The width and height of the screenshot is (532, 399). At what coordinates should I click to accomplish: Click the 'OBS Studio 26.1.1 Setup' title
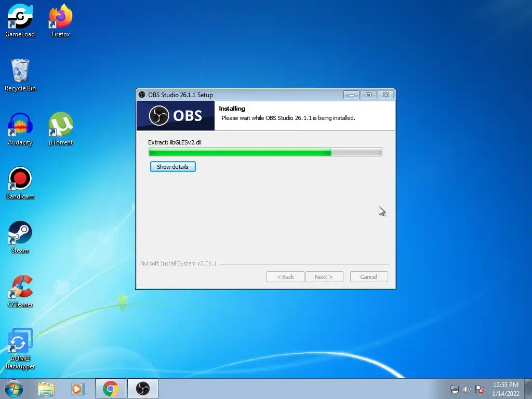(x=180, y=95)
